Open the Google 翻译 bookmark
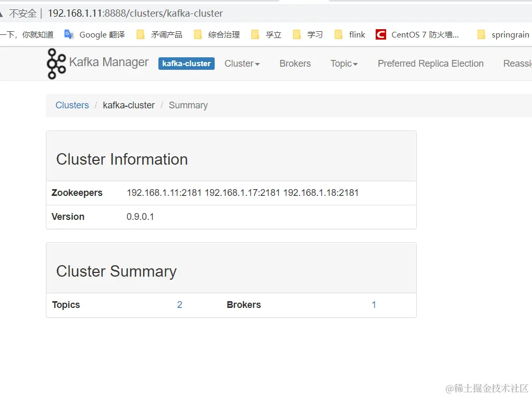The width and height of the screenshot is (532, 397). pos(95,34)
